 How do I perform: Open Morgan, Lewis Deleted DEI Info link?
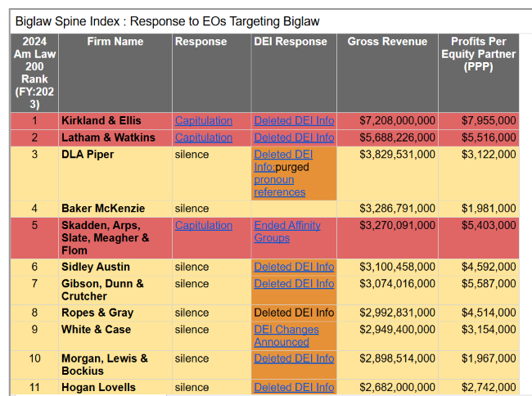[x=294, y=358]
